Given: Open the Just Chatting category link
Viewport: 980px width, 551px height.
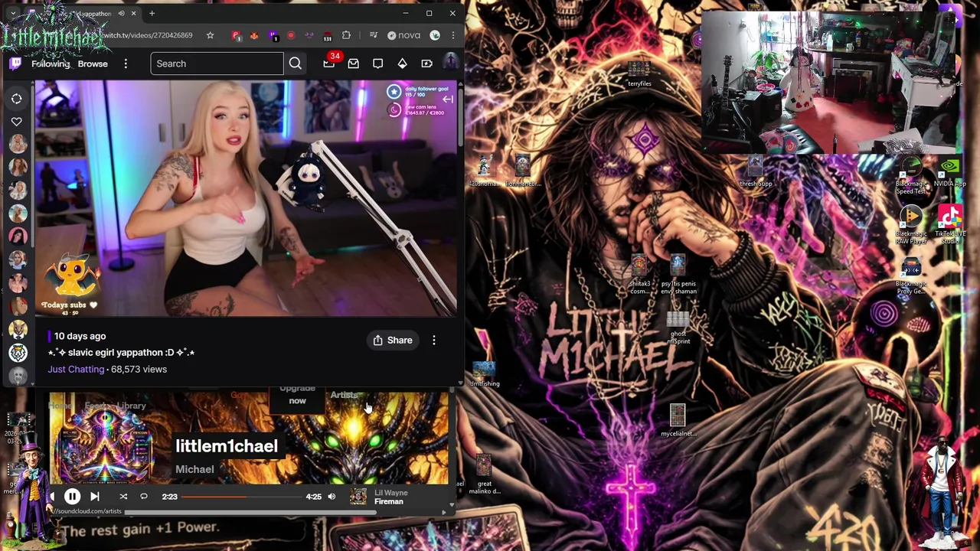Looking at the screenshot, I should [76, 370].
